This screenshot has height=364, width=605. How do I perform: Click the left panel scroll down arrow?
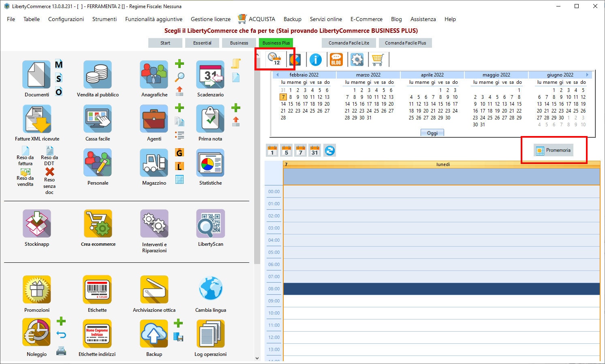[x=257, y=358]
